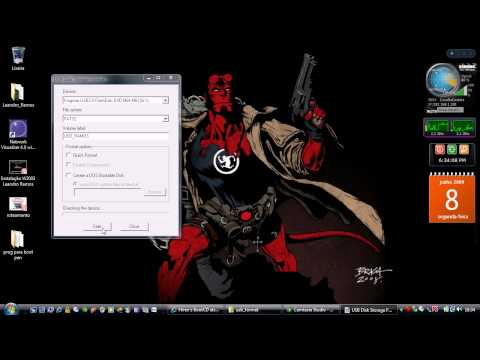Click the Volume label text field

click(x=116, y=136)
